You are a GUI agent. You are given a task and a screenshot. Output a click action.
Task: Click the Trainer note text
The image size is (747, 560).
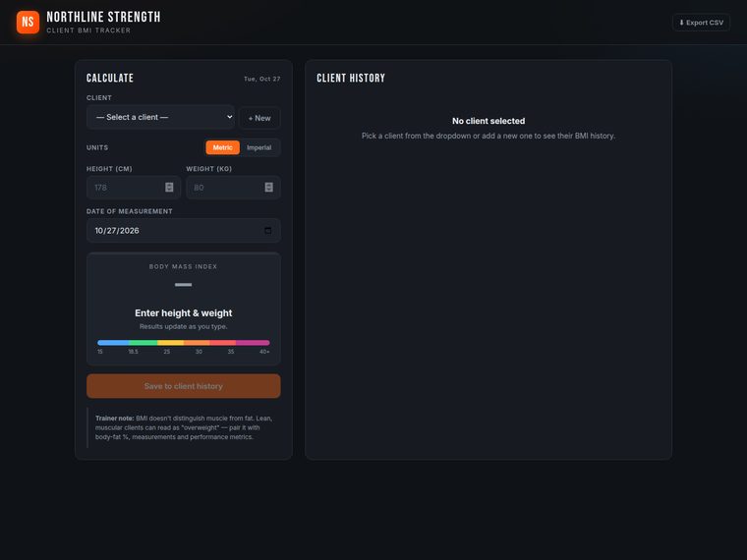[184, 427]
